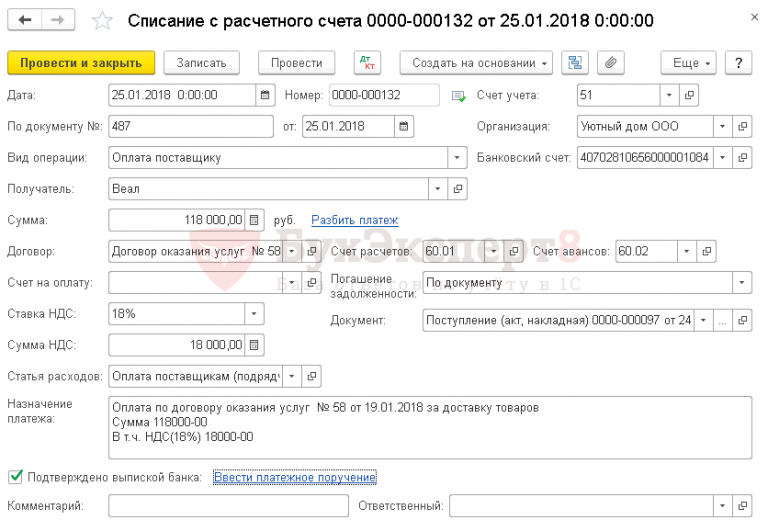Open attached files paperclip icon
This screenshot has height=520, width=768.
pyautogui.click(x=610, y=63)
